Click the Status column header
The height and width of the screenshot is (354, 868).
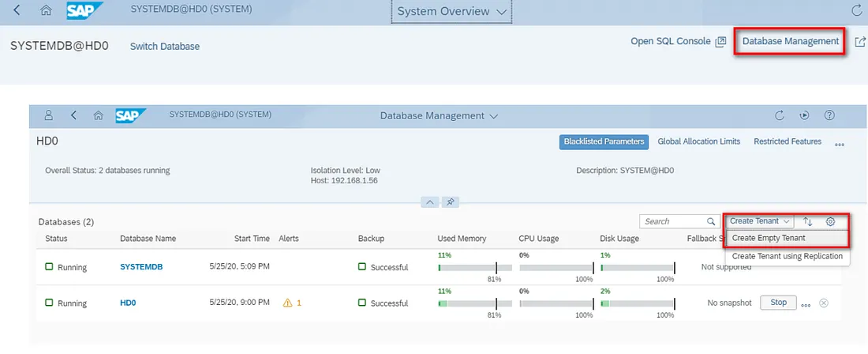[56, 239]
